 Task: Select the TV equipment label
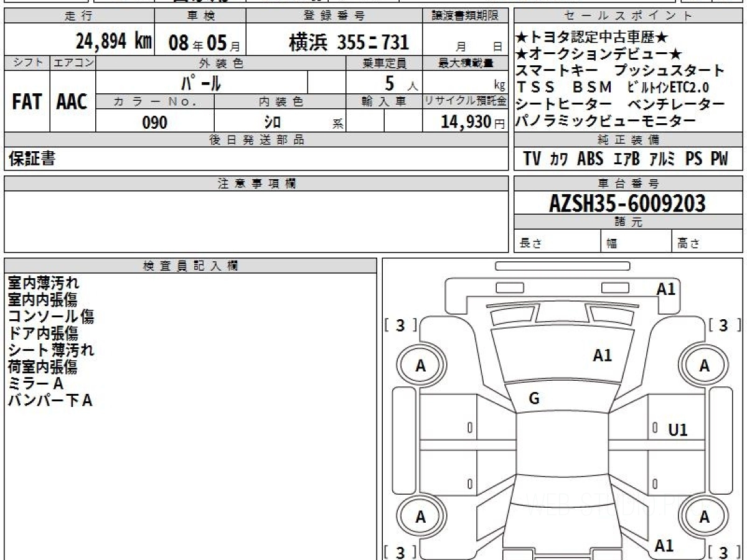pos(532,159)
